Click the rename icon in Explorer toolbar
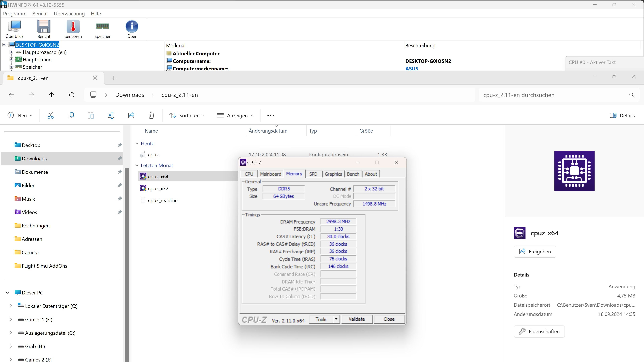 point(111,115)
